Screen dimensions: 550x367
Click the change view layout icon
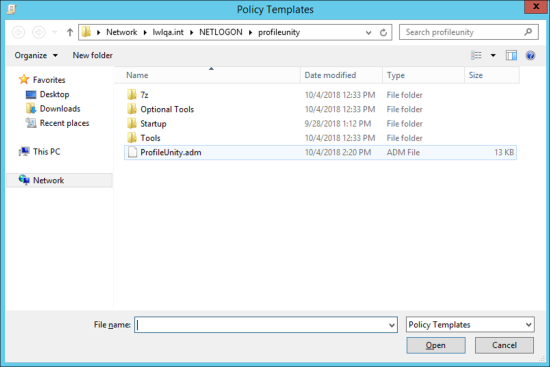[x=476, y=55]
